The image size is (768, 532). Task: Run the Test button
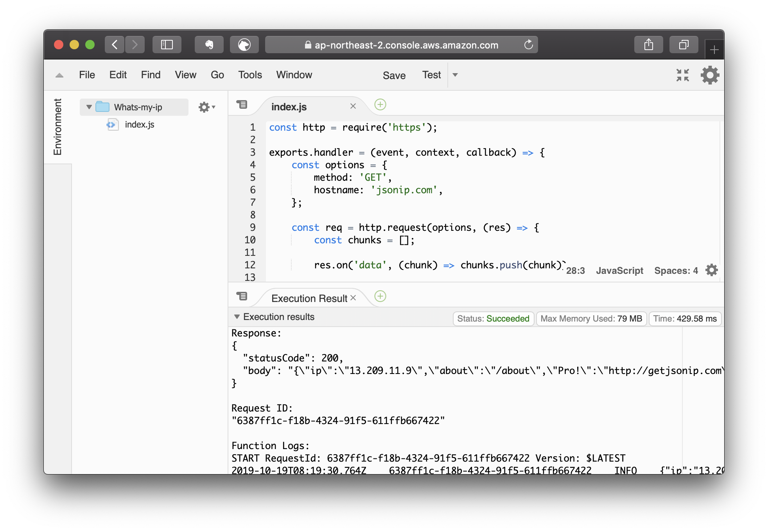[x=431, y=75]
